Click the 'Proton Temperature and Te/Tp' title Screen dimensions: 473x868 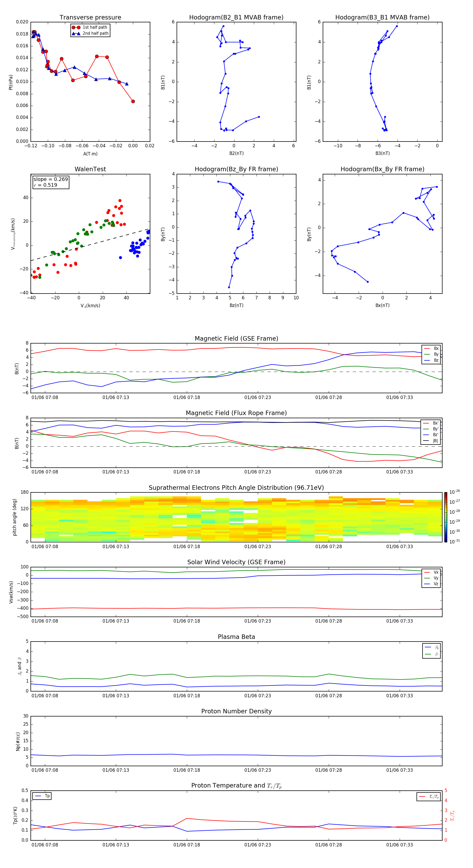pos(236,786)
